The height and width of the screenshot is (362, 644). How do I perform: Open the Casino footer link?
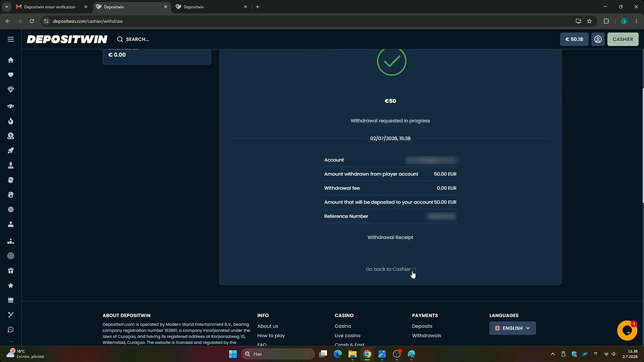[x=343, y=326]
